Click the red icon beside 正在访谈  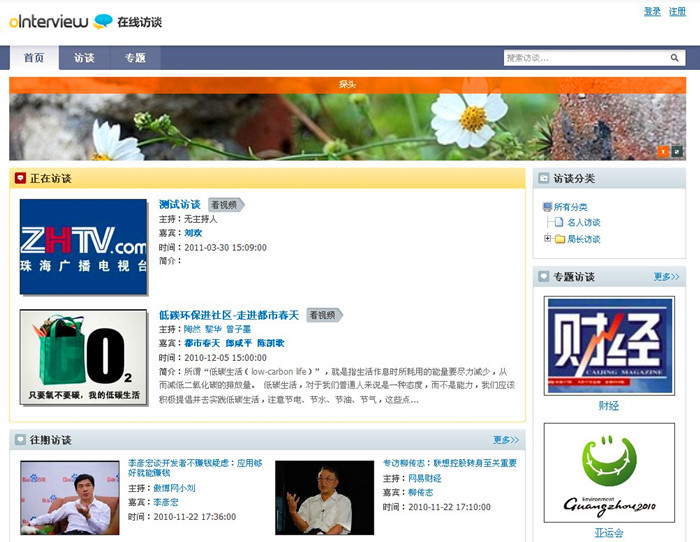coord(21,178)
